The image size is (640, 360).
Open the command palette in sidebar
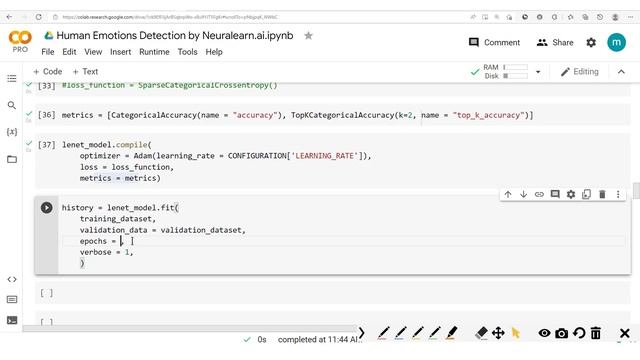click(x=12, y=300)
